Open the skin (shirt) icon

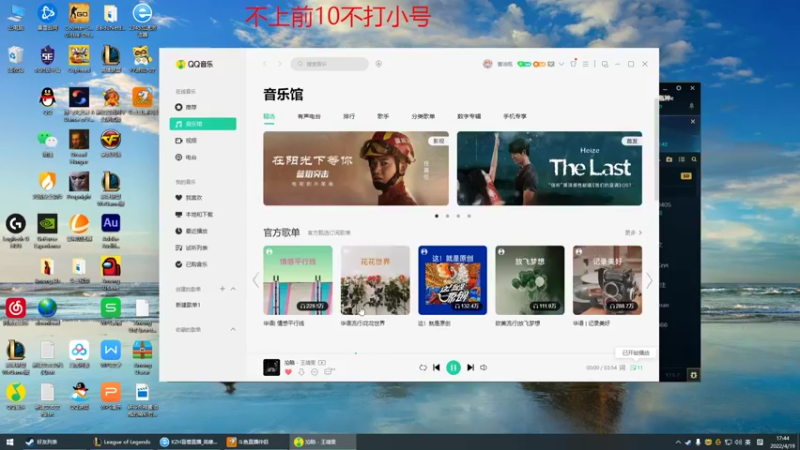(x=573, y=64)
